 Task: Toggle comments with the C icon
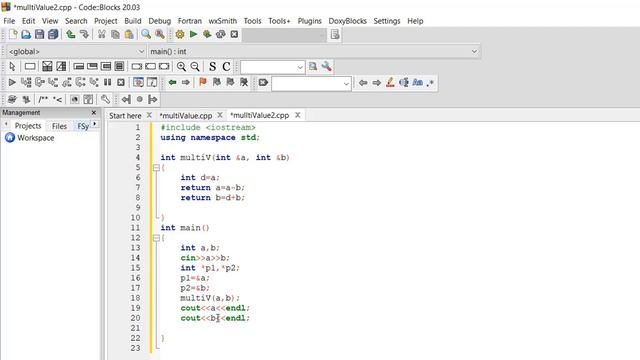[x=226, y=67]
